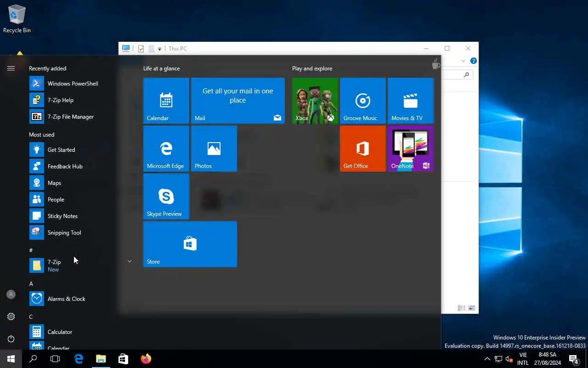This screenshot has width=588, height=368.
Task: Open the Calendar tile
Action: 166,101
